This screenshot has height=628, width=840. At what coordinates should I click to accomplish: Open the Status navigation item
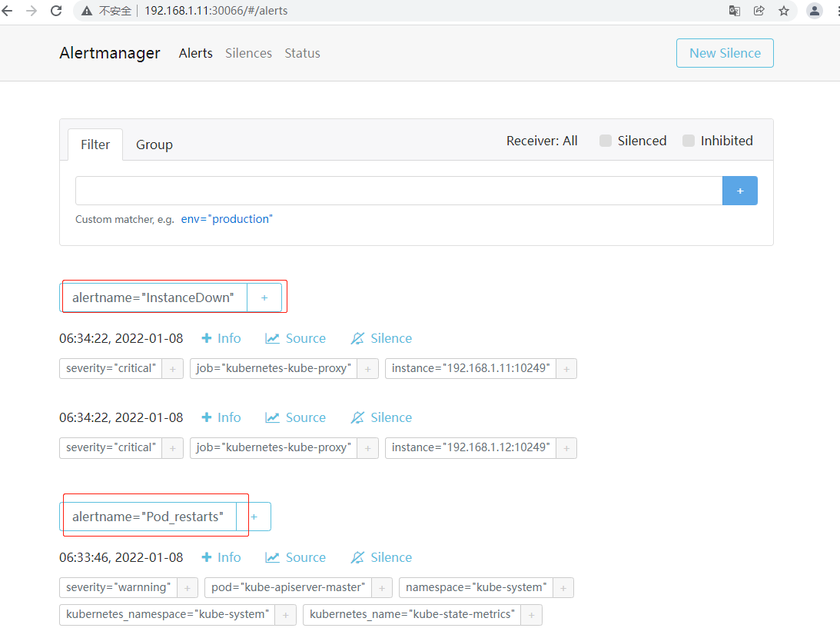pyautogui.click(x=302, y=53)
